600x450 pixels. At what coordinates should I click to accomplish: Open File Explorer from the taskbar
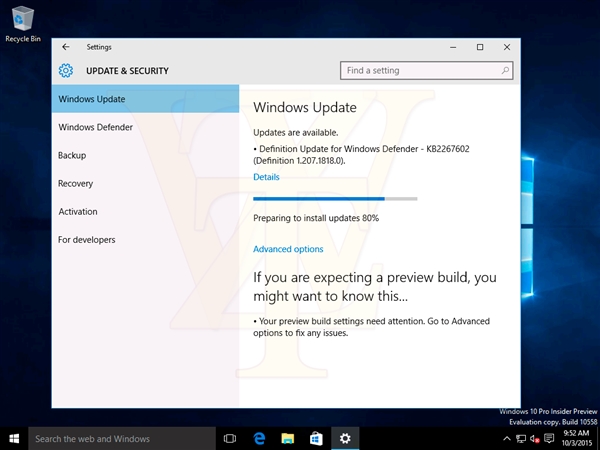pos(287,438)
